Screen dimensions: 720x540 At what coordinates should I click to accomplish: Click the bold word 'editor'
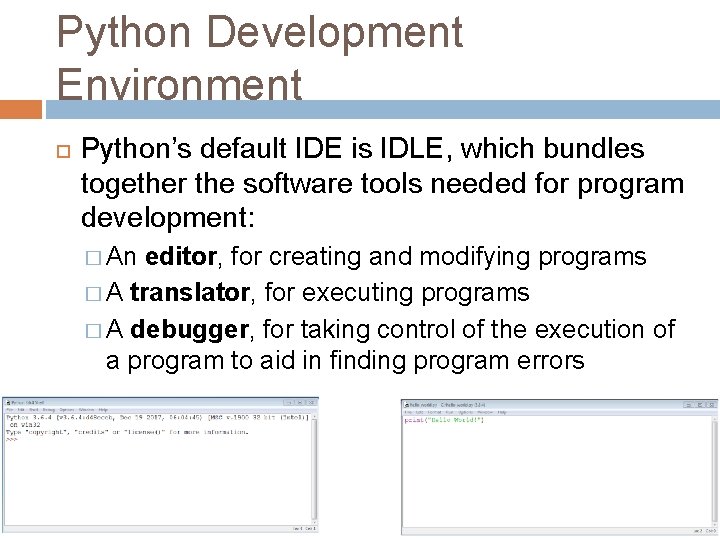180,256
